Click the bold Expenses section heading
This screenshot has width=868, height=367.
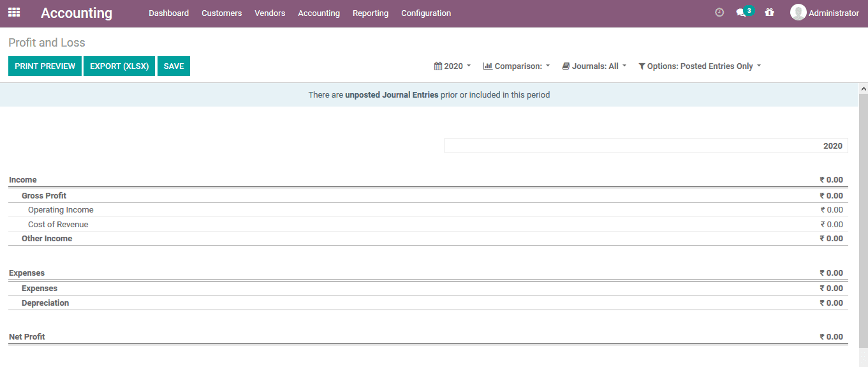[27, 273]
